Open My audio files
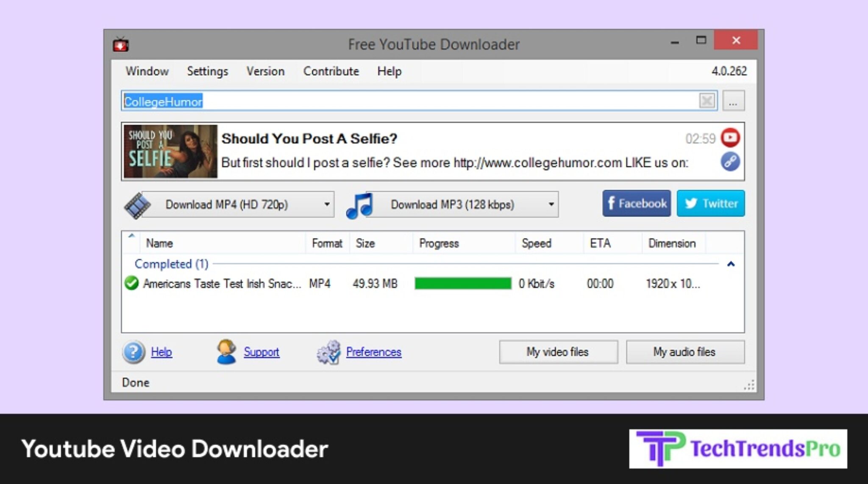Screen dimensions: 868x484 pos(685,352)
